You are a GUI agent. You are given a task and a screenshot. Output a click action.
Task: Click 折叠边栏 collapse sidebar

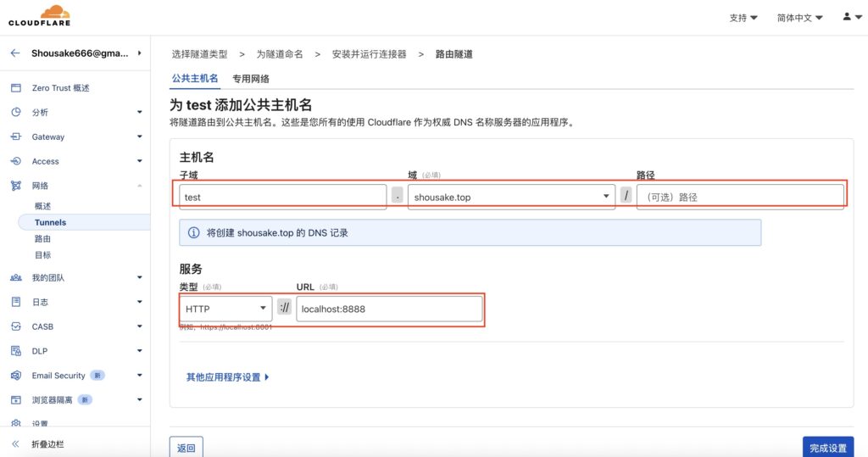[47, 443]
